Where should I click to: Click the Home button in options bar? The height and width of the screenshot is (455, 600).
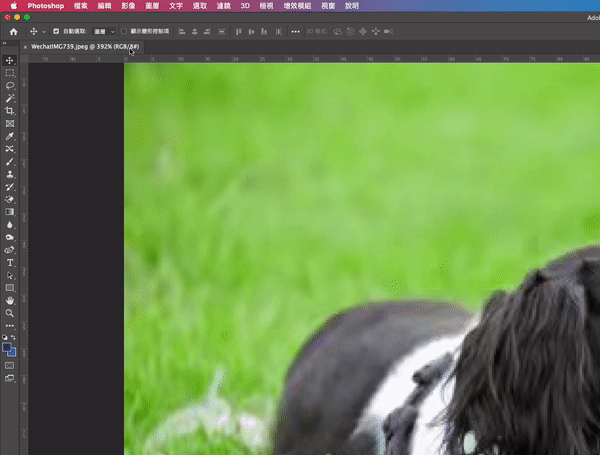click(x=13, y=31)
